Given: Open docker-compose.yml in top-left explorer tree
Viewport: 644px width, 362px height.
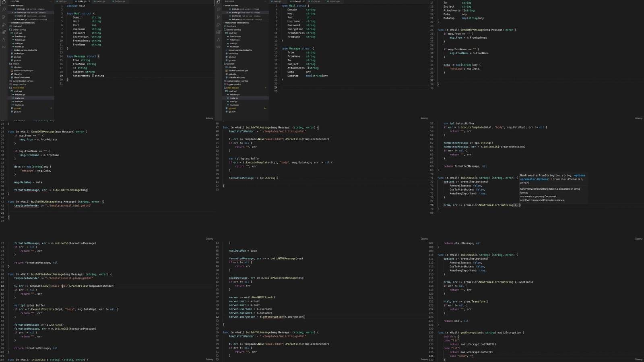Looking at the screenshot, I should point(24,70).
